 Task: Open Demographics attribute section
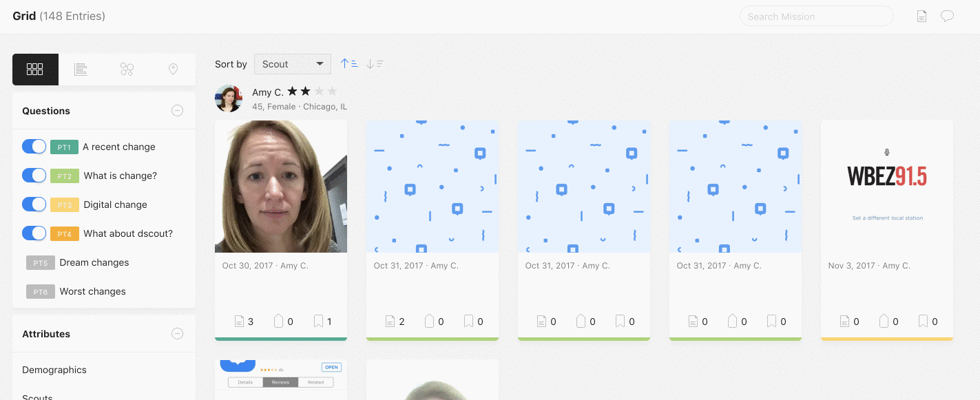coord(54,370)
